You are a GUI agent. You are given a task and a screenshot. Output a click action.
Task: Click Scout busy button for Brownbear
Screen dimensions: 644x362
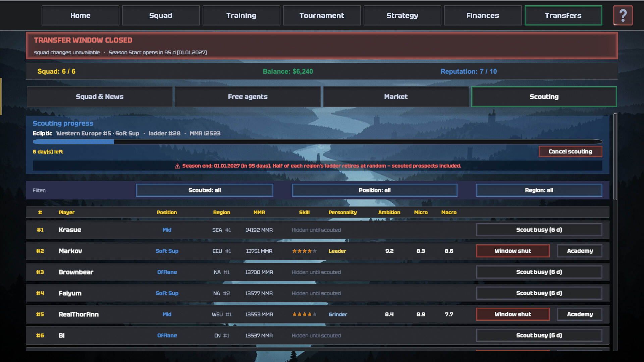tap(539, 272)
